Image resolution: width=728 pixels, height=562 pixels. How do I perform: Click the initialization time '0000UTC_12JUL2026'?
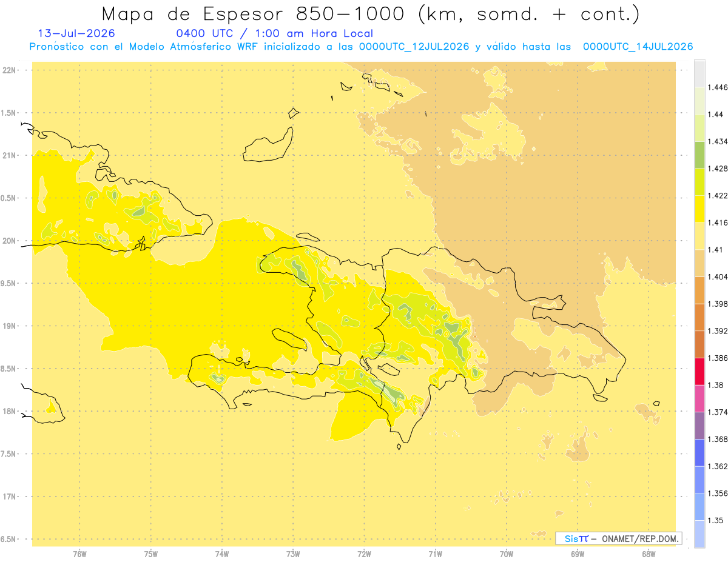(x=414, y=47)
